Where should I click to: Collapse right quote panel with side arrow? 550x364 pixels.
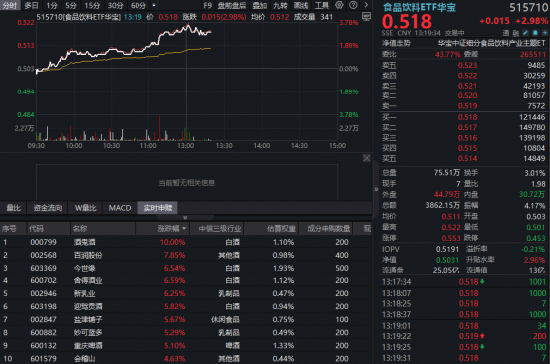pos(376,189)
